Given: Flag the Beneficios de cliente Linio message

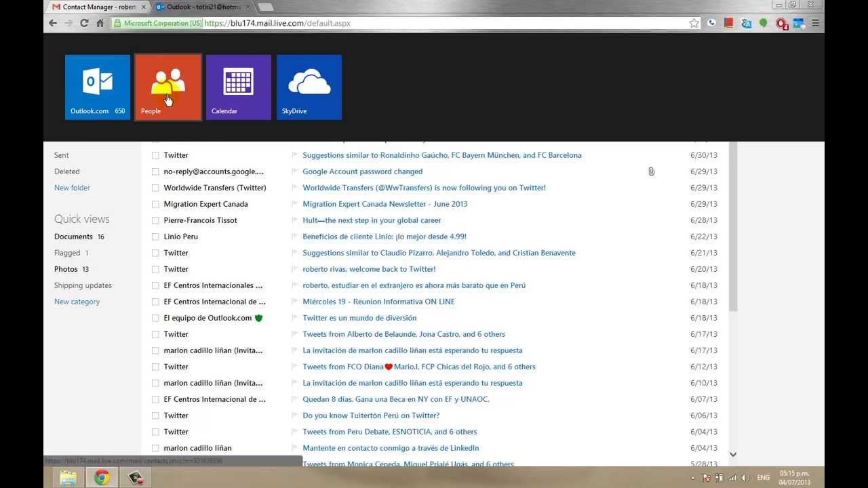Looking at the screenshot, I should click(x=294, y=237).
